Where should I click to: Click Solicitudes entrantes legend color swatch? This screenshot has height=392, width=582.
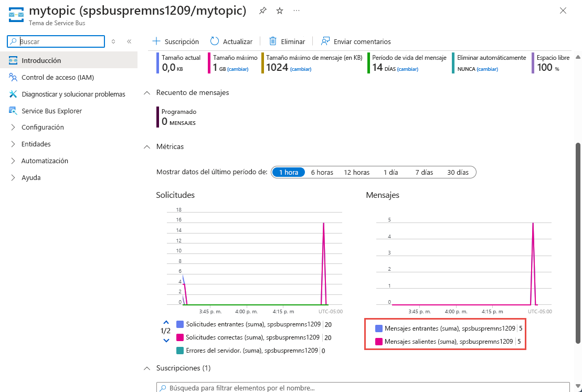pos(180,324)
